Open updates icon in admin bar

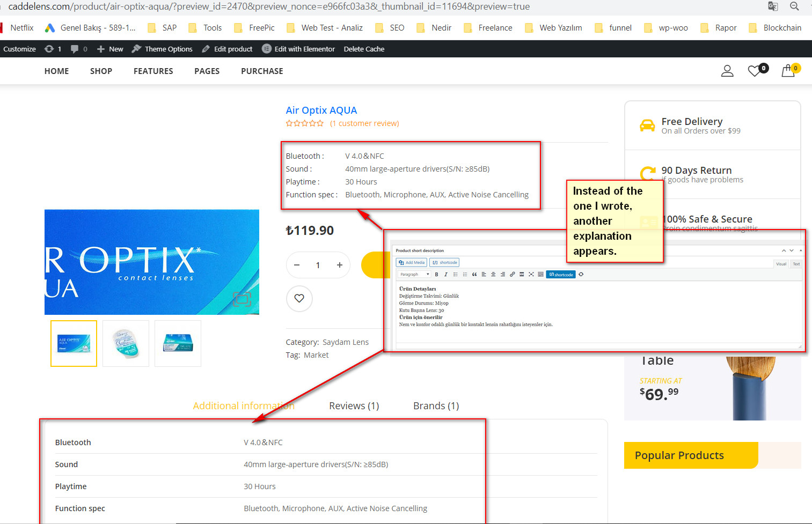(x=53, y=49)
